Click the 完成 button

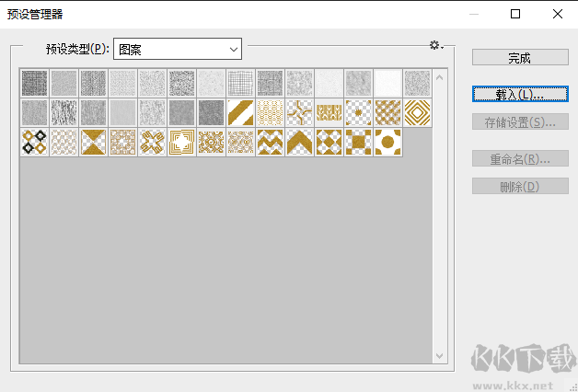[x=520, y=57]
